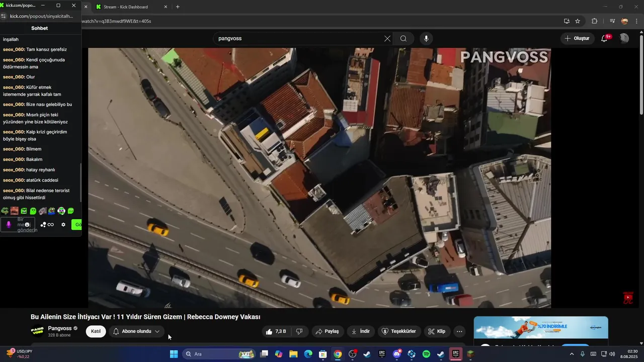Open Discord from the taskbar

tap(397, 354)
